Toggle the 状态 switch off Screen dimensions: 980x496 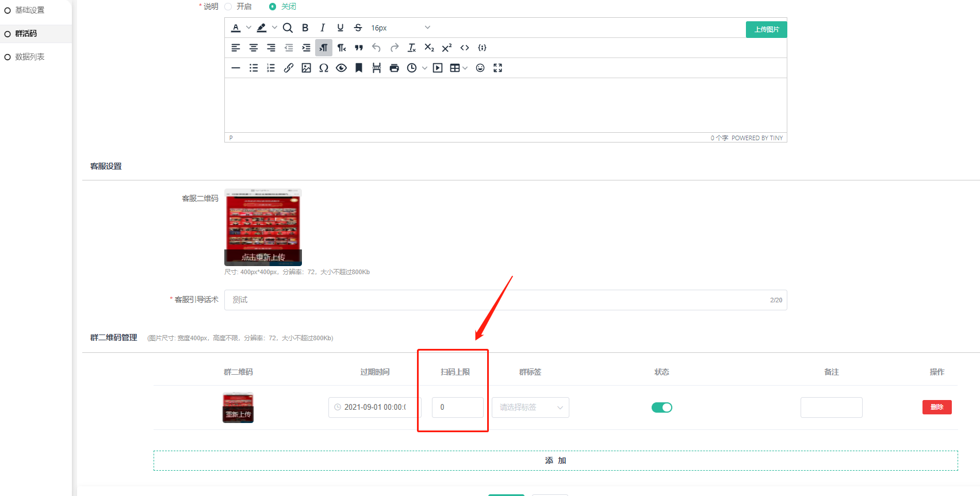coord(662,407)
